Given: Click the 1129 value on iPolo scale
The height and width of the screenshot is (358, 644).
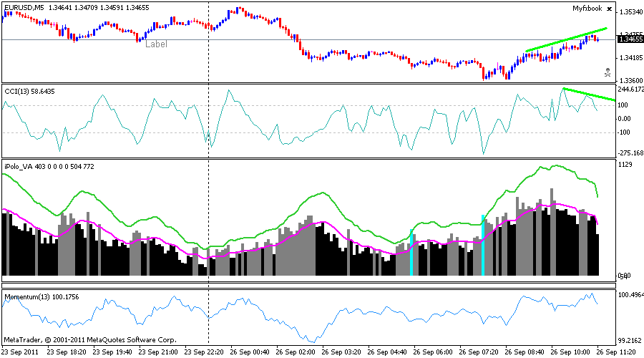Looking at the screenshot, I should tap(624, 165).
